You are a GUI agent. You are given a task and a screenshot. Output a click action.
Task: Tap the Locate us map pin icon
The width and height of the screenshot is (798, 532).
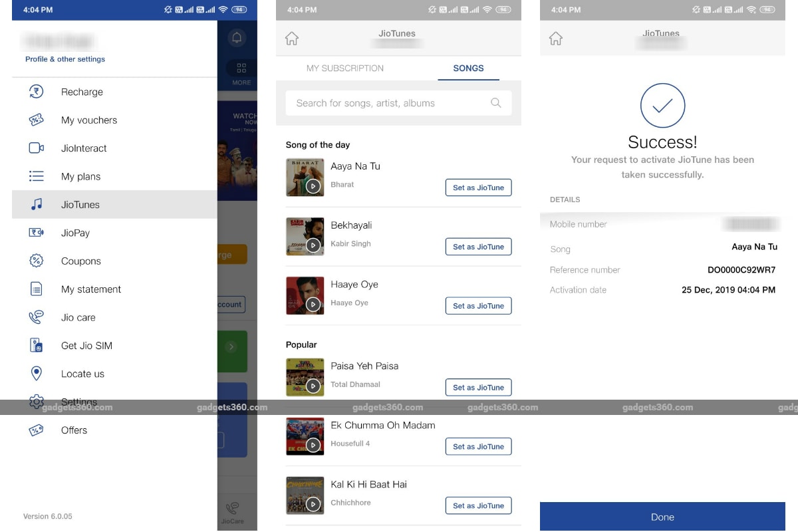point(36,374)
